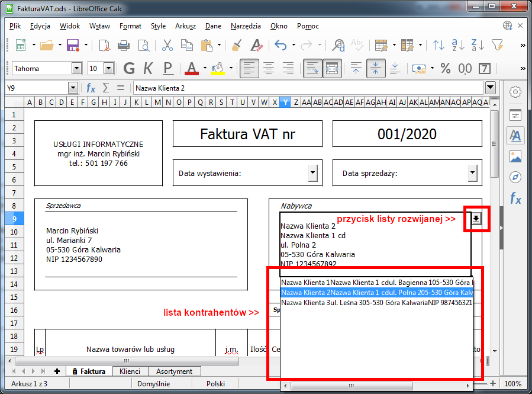The width and height of the screenshot is (532, 394).
Task: Click the formula input line field
Action: [308, 88]
